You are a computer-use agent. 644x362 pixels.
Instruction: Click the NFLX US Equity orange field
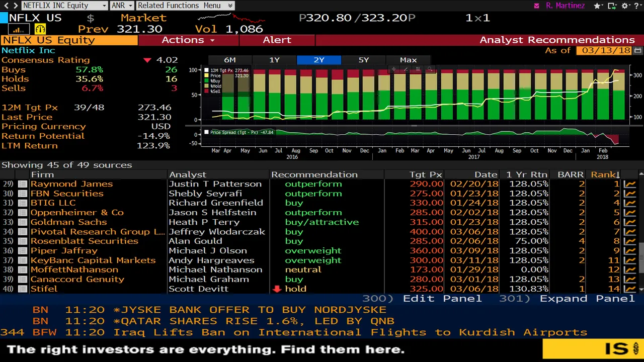point(69,40)
